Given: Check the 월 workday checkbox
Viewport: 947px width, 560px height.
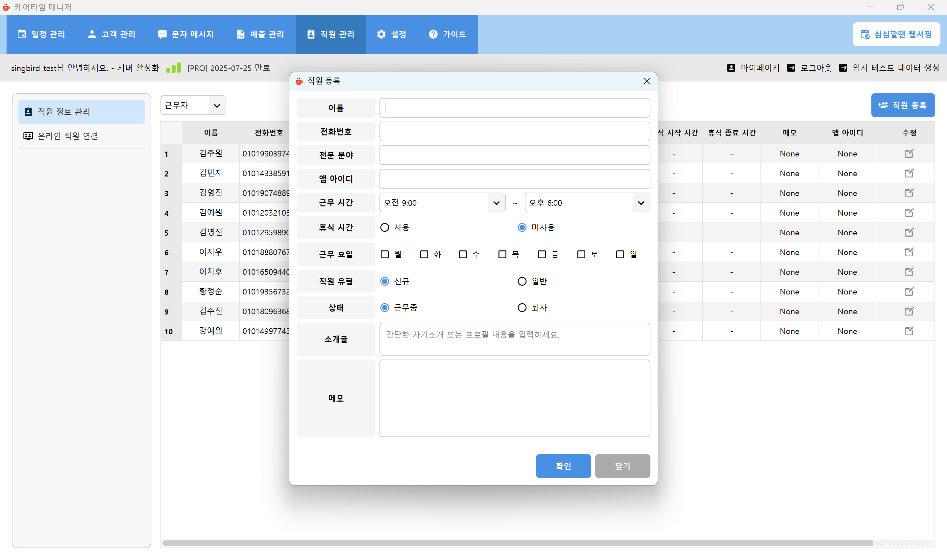Looking at the screenshot, I should point(385,254).
